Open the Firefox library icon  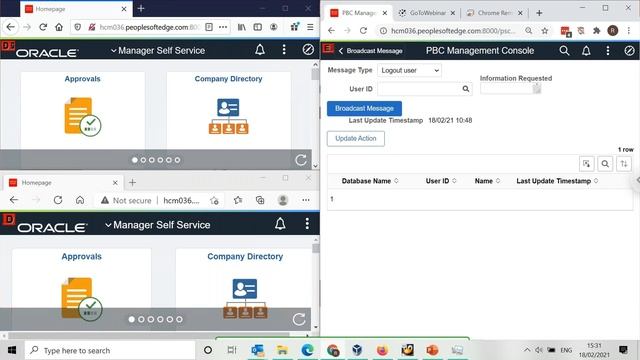242,27
